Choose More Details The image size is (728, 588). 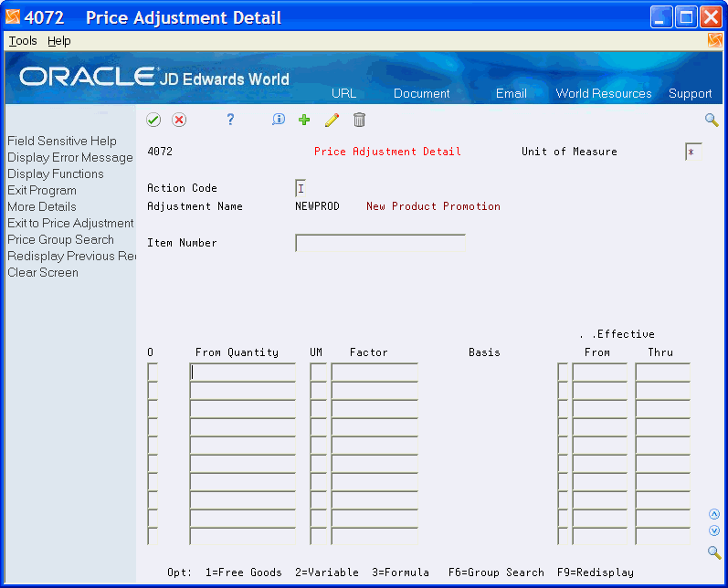42,206
